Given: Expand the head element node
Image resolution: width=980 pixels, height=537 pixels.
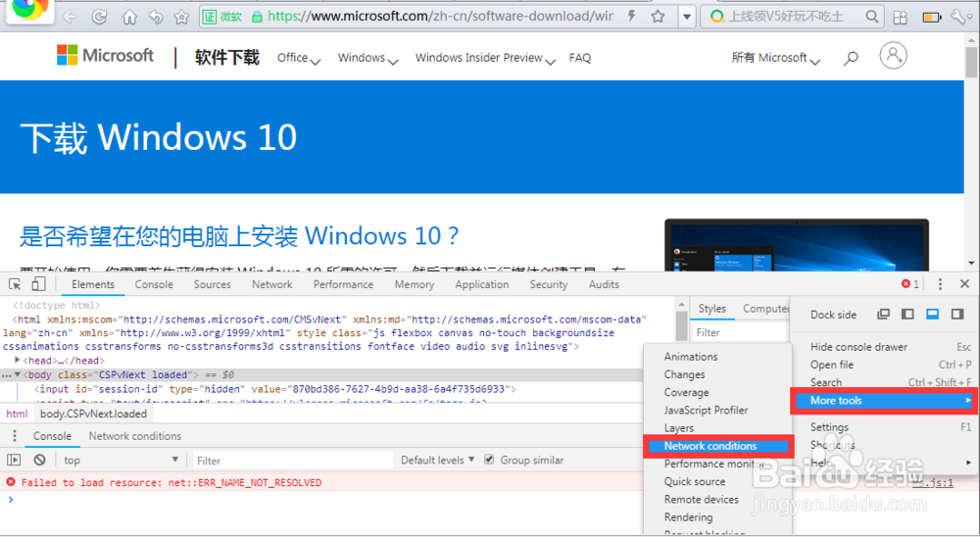Looking at the screenshot, I should point(18,360).
